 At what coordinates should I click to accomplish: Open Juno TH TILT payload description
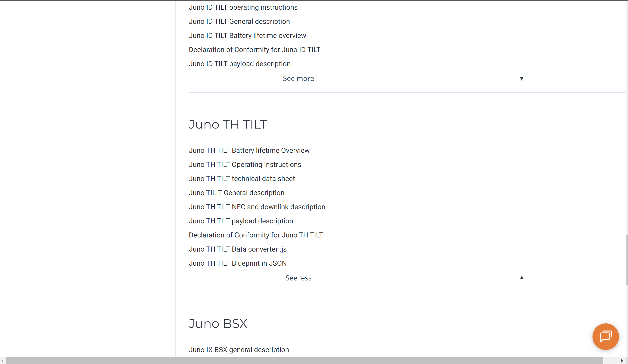pyautogui.click(x=241, y=221)
